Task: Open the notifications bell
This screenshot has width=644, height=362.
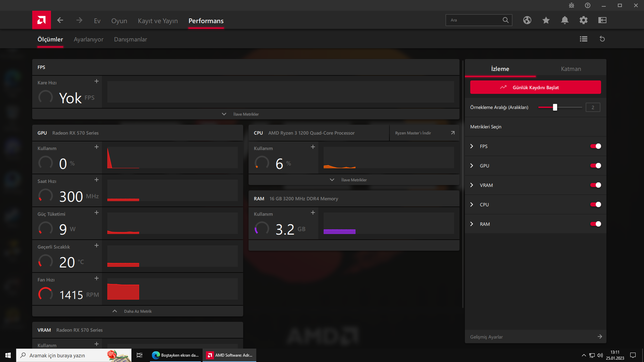Action: tap(565, 20)
